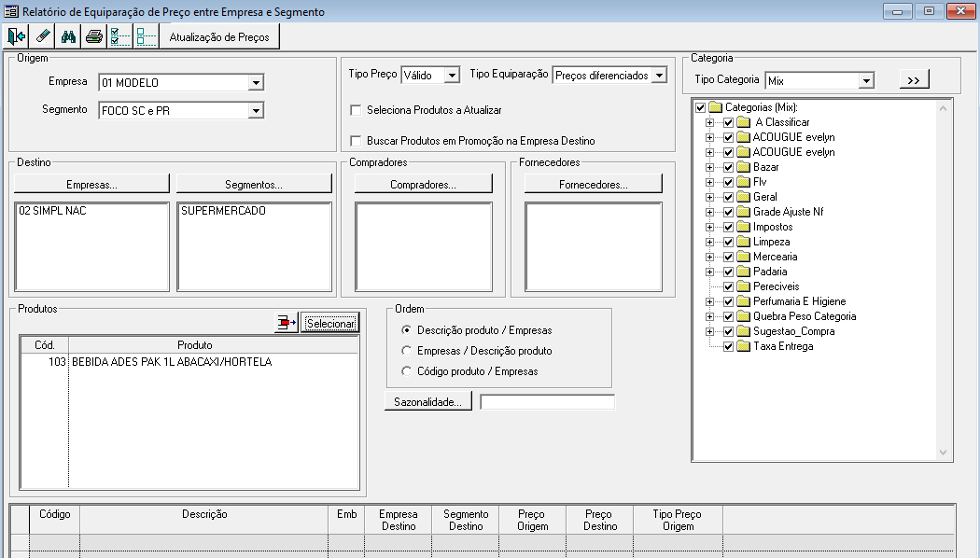
Task: Click the title bar application icon
Action: (x=11, y=11)
